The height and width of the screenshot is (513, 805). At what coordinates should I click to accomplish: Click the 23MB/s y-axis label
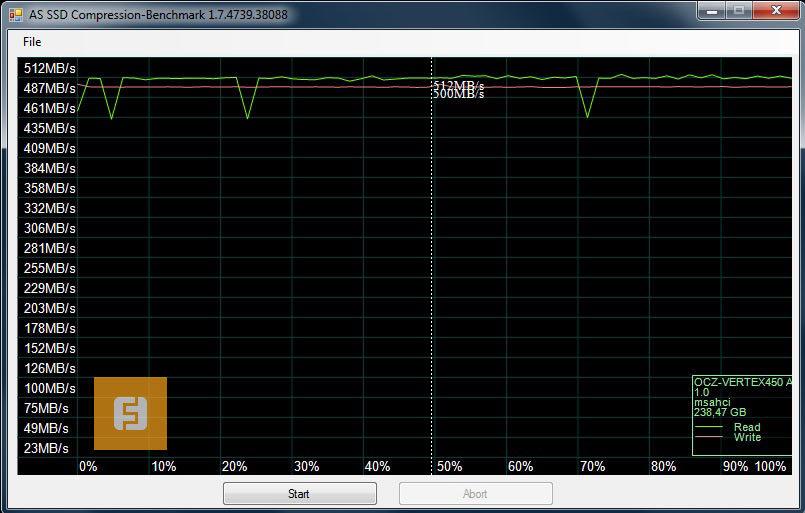pyautogui.click(x=46, y=448)
